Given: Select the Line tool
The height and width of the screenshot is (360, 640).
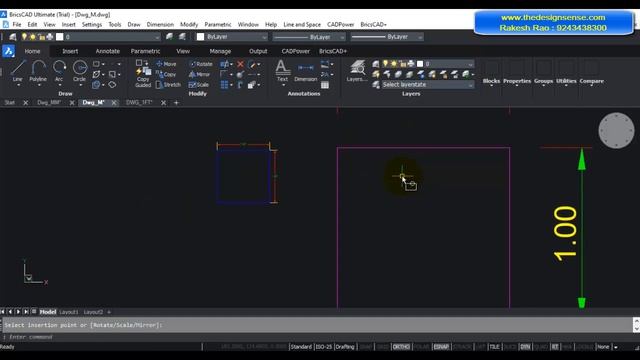Looking at the screenshot, I should click(x=18, y=71).
